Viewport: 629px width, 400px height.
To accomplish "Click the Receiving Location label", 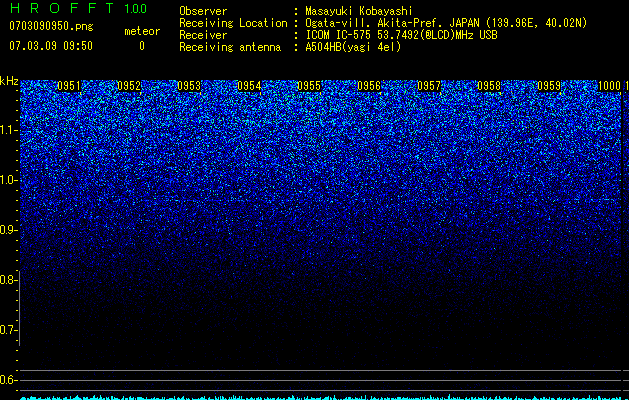I will tap(233, 24).
